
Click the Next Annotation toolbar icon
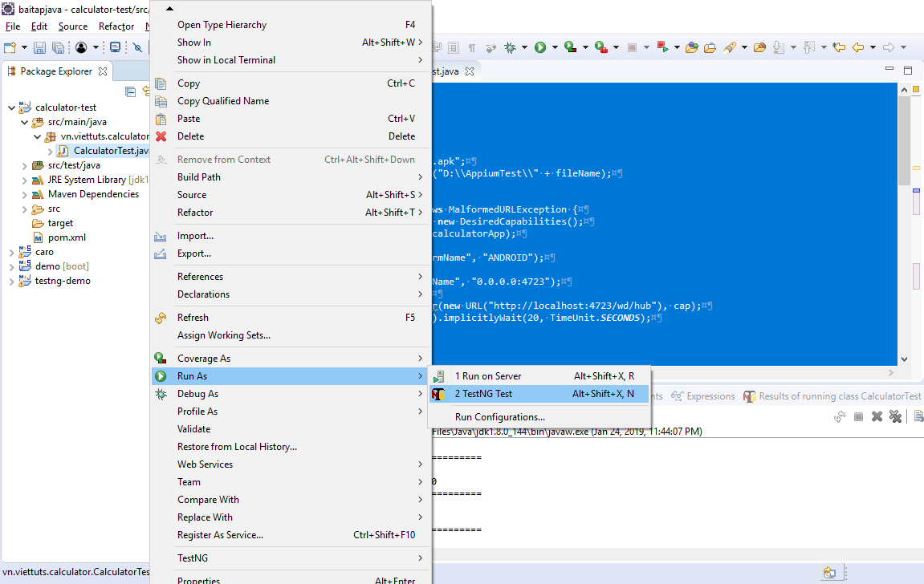click(x=779, y=47)
